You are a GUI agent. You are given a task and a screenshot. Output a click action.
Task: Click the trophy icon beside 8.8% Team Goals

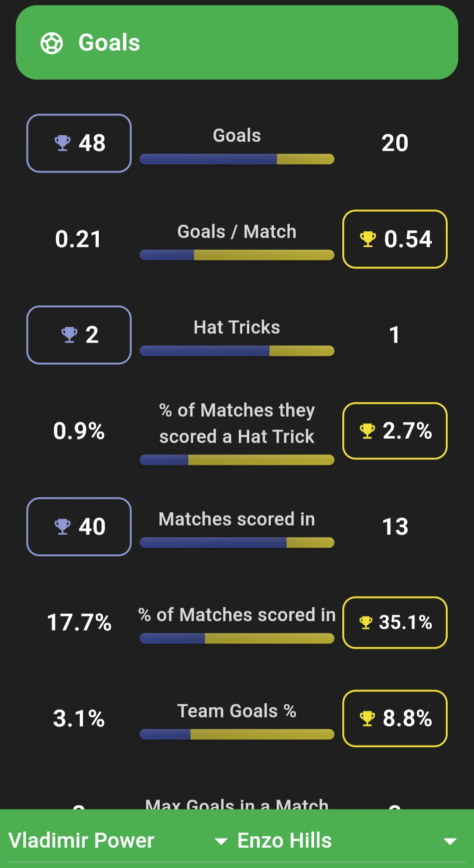point(367,719)
